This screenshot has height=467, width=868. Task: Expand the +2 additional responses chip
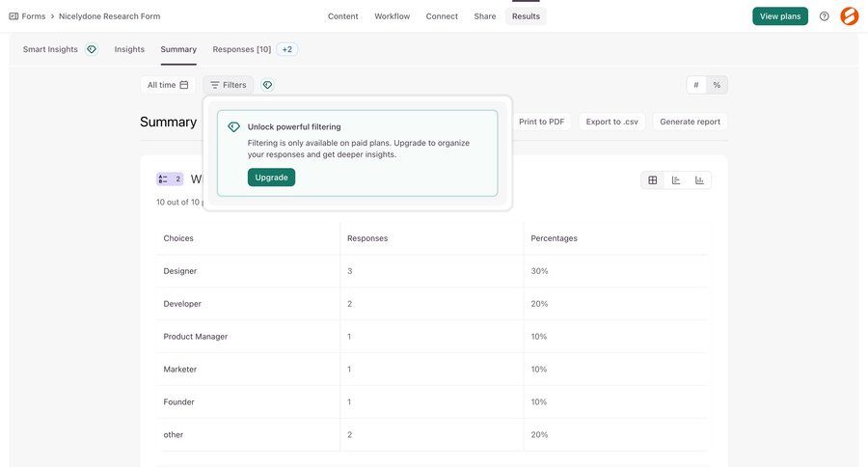click(x=286, y=49)
